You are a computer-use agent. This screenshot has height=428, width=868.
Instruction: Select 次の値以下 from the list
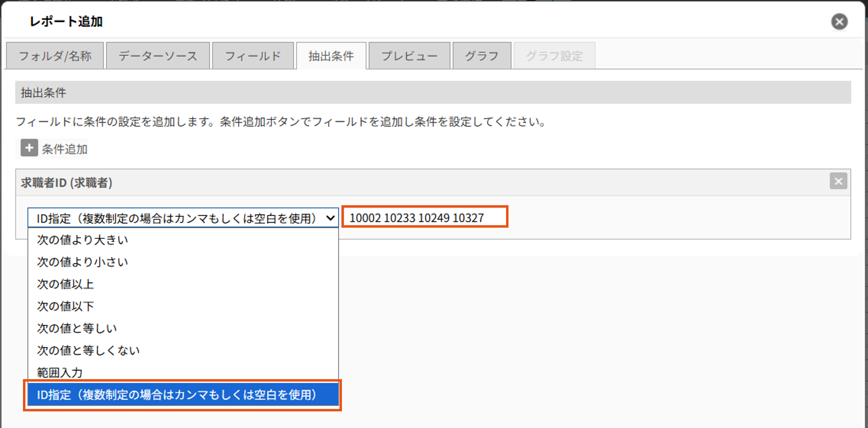pyautogui.click(x=183, y=306)
